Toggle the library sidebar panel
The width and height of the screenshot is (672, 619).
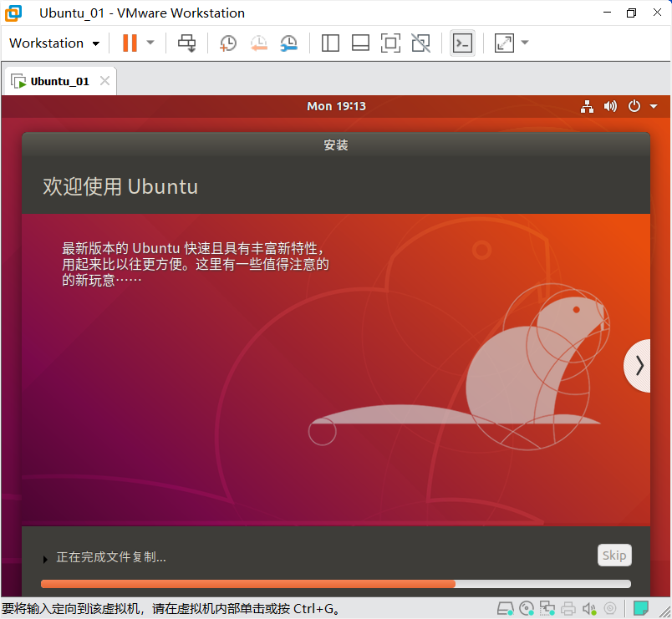tap(330, 43)
